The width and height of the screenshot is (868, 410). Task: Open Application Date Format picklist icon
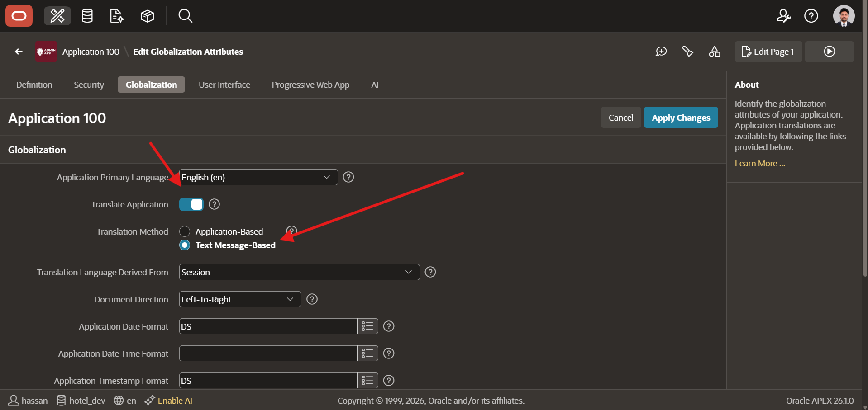tap(367, 326)
